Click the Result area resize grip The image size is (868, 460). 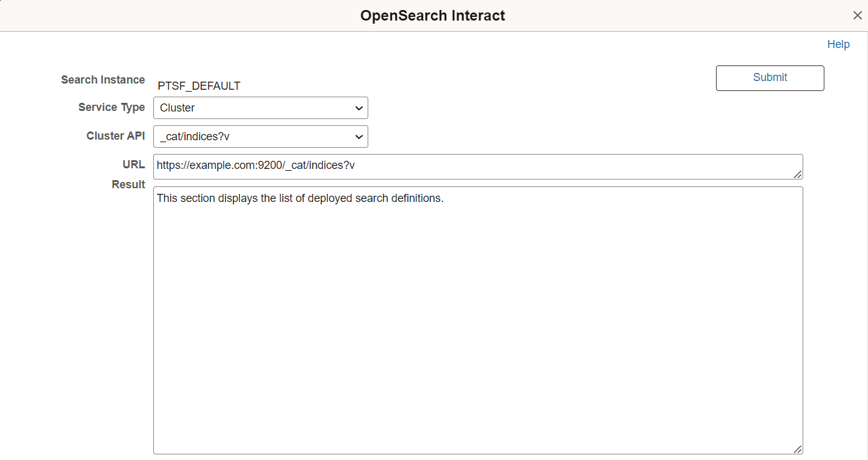click(x=797, y=448)
